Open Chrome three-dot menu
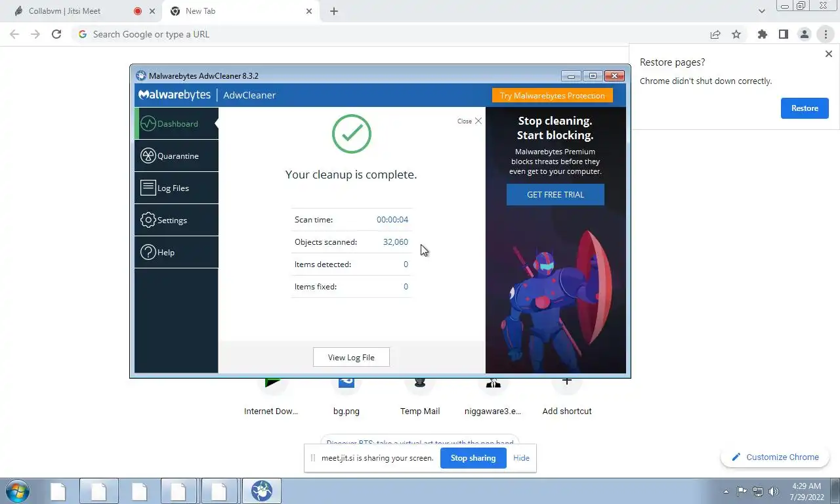This screenshot has width=840, height=504. pyautogui.click(x=825, y=34)
